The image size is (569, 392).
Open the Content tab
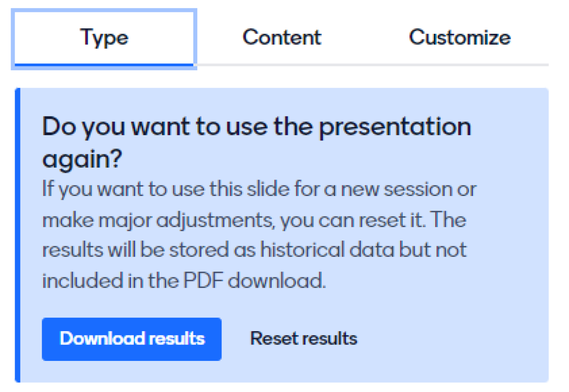click(282, 37)
